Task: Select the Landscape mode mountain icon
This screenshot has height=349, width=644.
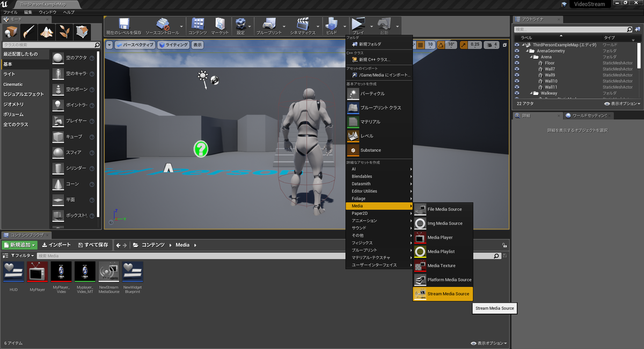Action: pyautogui.click(x=47, y=32)
